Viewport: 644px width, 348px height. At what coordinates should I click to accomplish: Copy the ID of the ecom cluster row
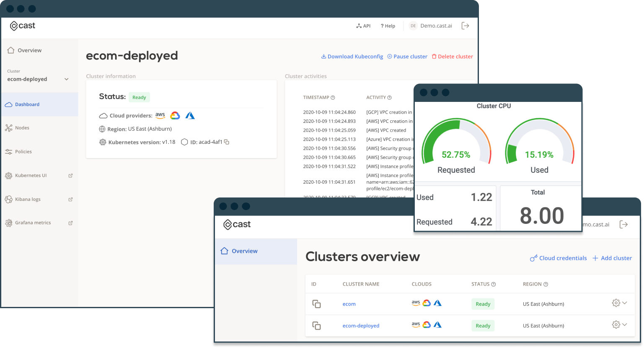coord(317,304)
